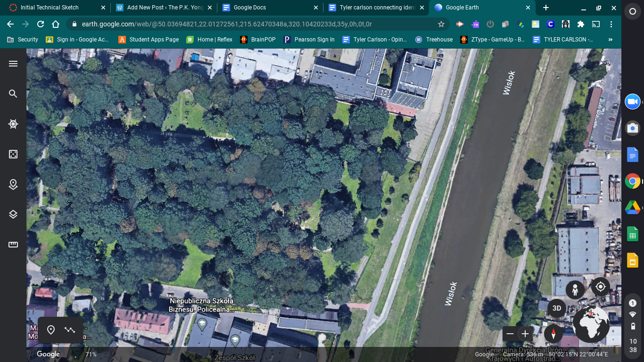The width and height of the screenshot is (644, 362).
Task: Toggle the 3D view button
Action: (x=557, y=308)
